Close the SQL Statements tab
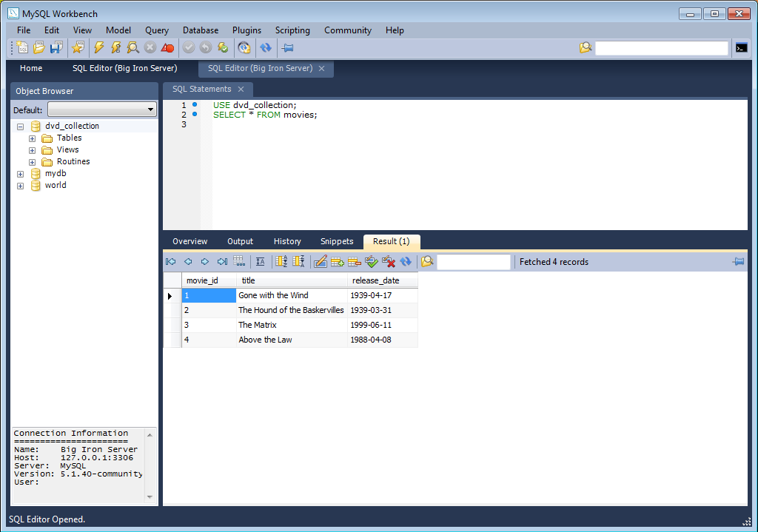The image size is (758, 532). [x=240, y=89]
